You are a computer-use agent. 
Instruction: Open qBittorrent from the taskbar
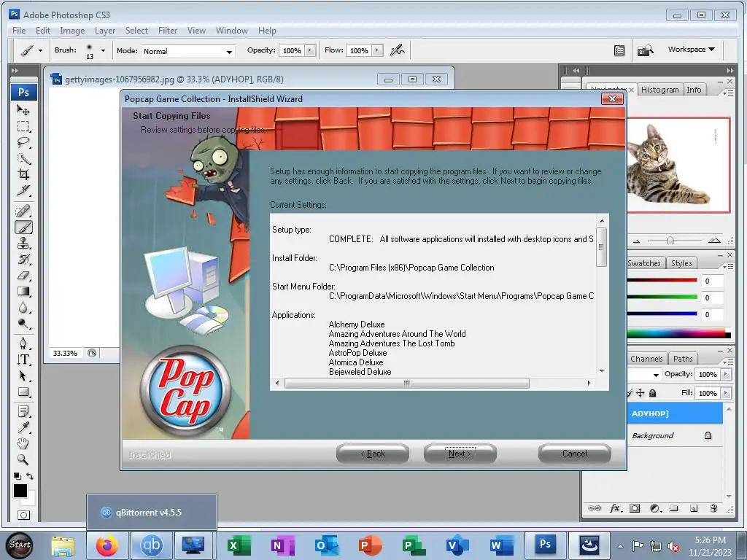(x=152, y=545)
